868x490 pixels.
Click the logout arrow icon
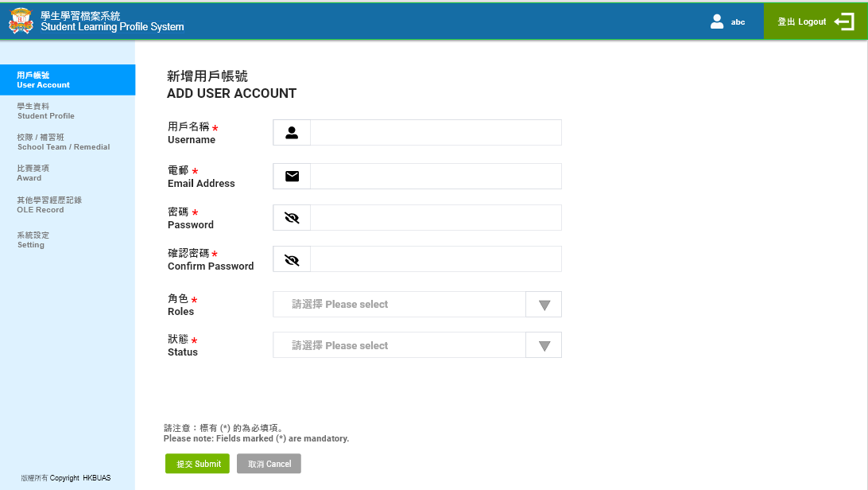(x=844, y=21)
